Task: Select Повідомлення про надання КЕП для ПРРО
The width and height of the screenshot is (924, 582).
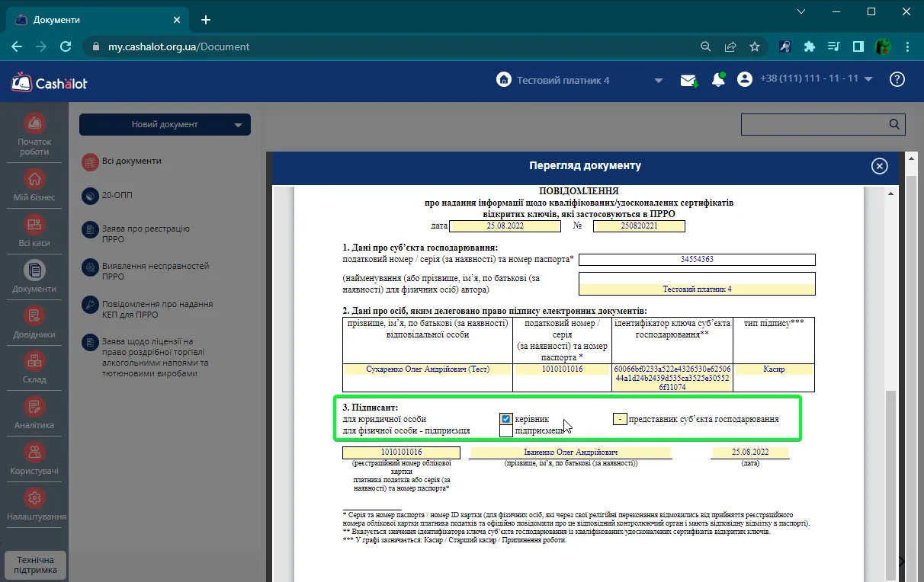Action: 148,309
